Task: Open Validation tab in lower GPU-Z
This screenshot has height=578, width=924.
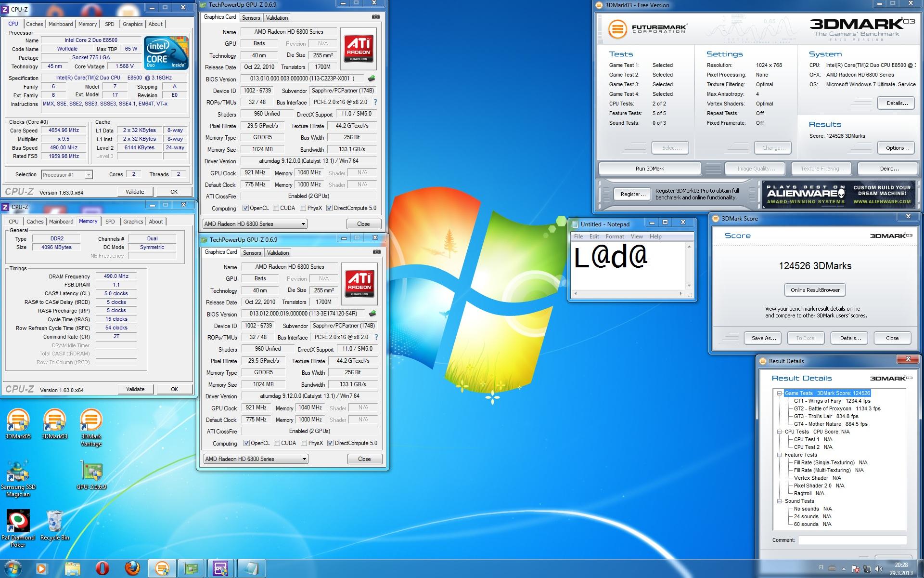Action: tap(278, 253)
